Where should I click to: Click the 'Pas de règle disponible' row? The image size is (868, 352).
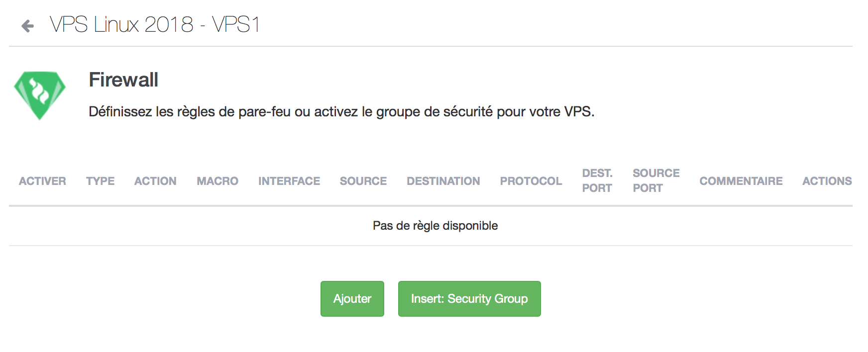pyautogui.click(x=431, y=226)
